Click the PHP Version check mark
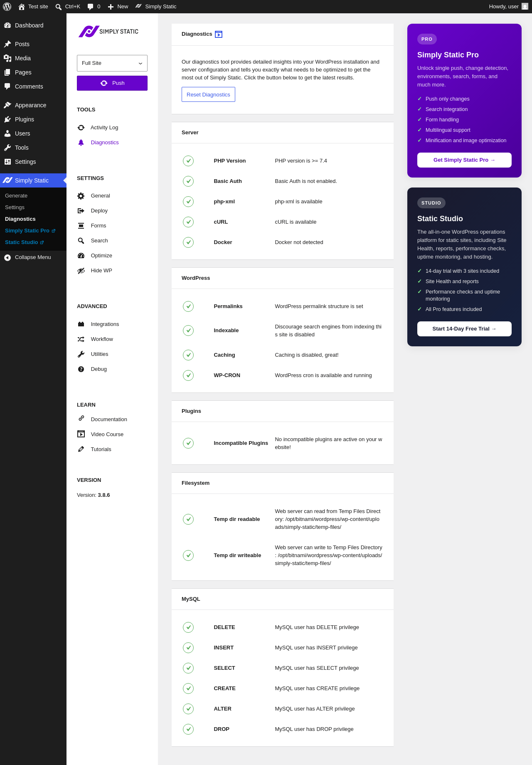 pos(188,161)
